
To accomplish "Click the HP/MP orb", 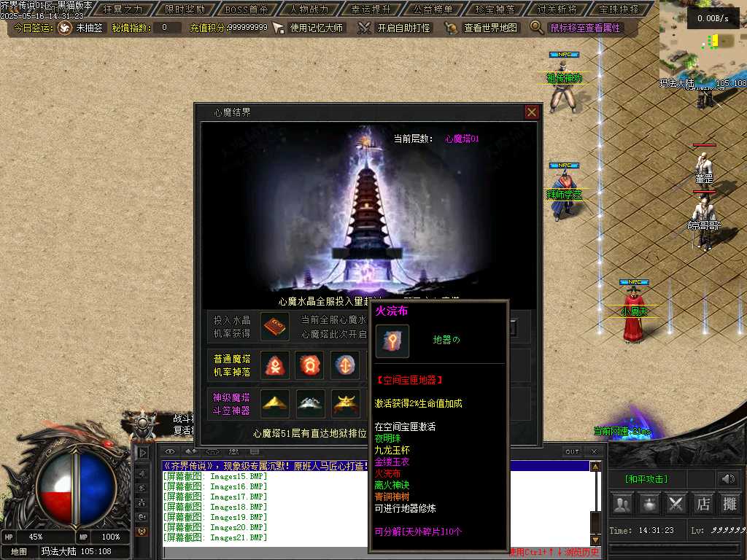I will pyautogui.click(x=75, y=488).
